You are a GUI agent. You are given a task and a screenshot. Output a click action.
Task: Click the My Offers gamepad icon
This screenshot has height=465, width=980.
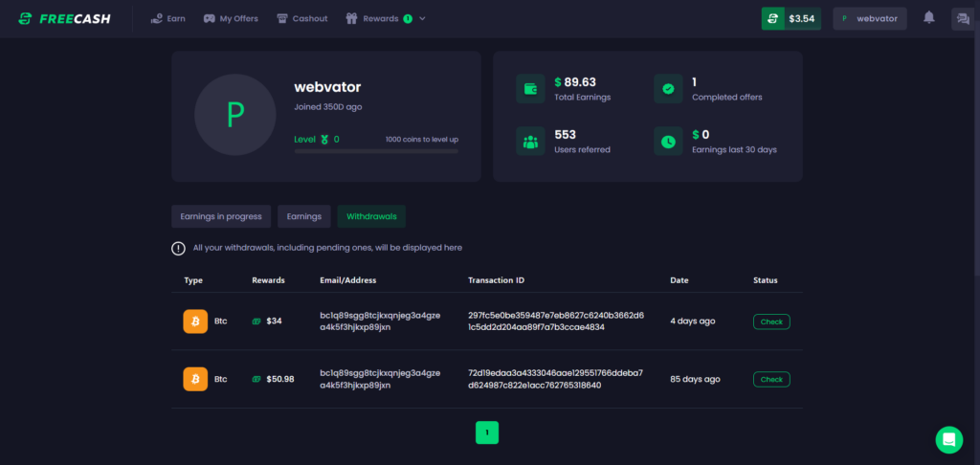[x=210, y=19]
